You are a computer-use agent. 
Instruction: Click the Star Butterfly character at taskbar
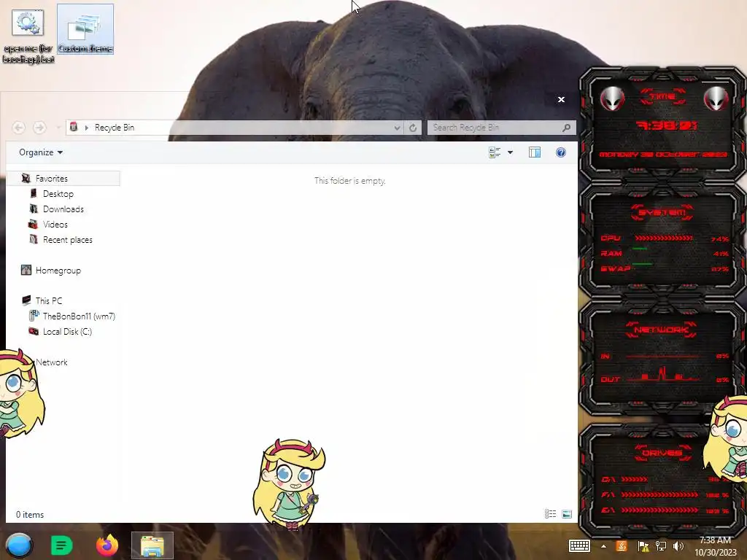pos(289,485)
